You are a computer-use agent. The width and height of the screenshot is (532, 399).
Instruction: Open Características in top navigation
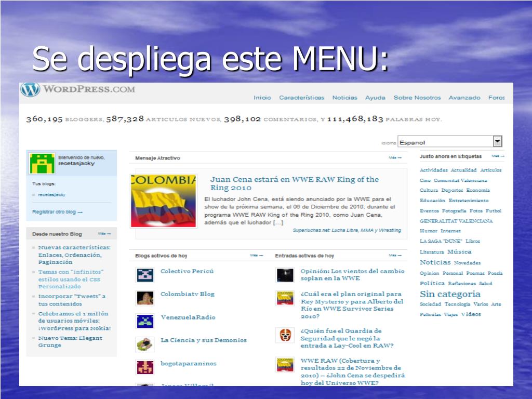(x=302, y=98)
